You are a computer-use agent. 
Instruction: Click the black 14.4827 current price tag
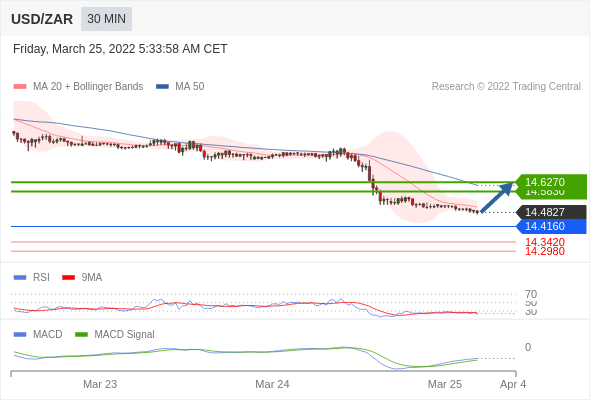pyautogui.click(x=551, y=212)
